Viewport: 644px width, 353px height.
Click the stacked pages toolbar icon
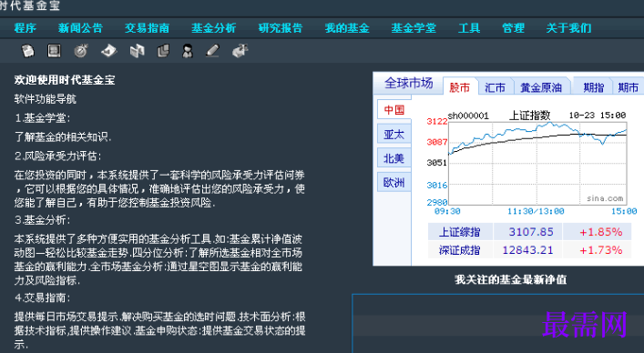(163, 51)
